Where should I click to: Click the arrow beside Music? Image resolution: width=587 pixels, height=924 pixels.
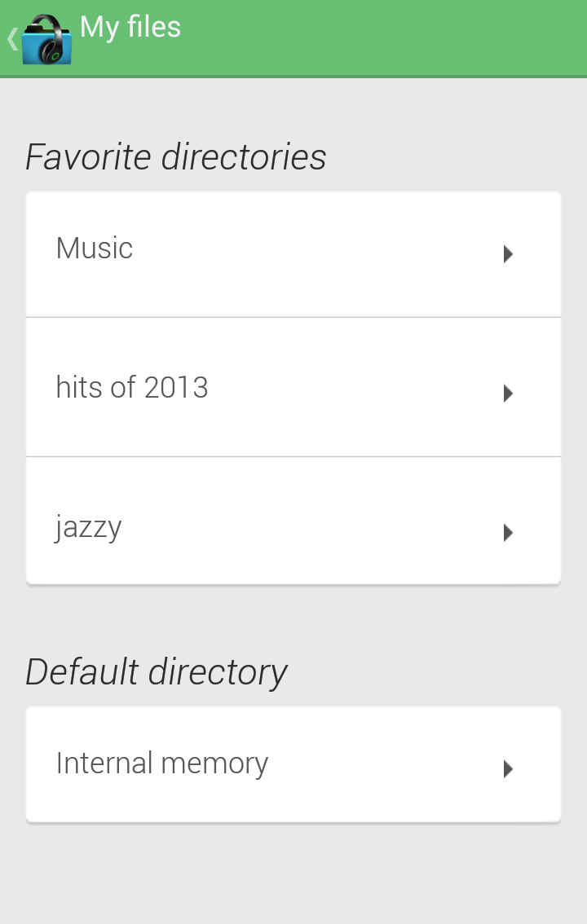[x=508, y=254]
